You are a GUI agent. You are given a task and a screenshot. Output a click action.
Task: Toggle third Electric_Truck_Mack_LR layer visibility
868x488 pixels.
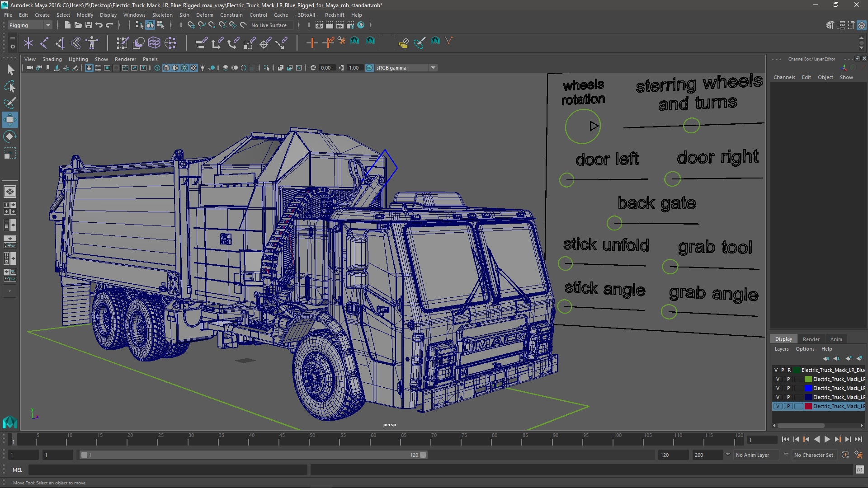coord(778,388)
